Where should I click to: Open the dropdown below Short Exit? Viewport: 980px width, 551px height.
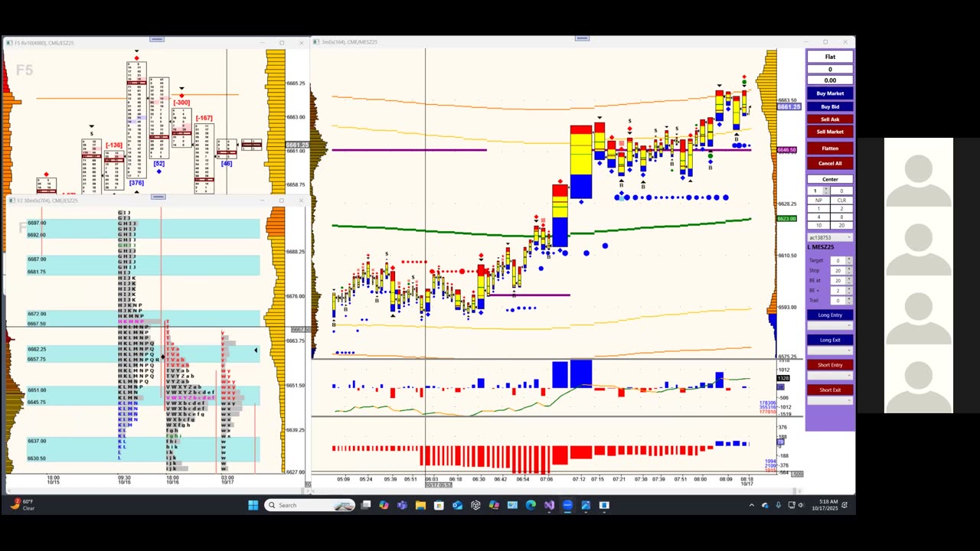pyautogui.click(x=830, y=400)
